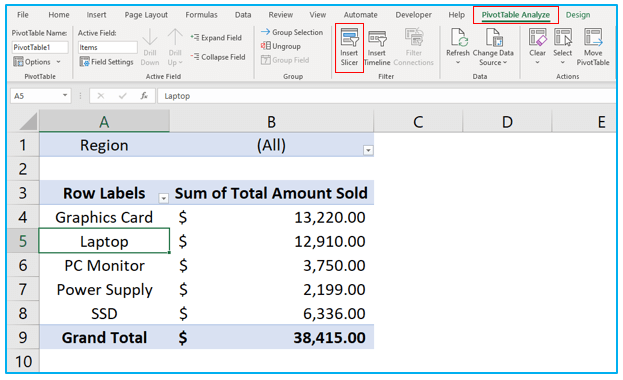Open the Region filter dropdown in B1
This screenshot has width=623, height=380.
click(x=368, y=150)
